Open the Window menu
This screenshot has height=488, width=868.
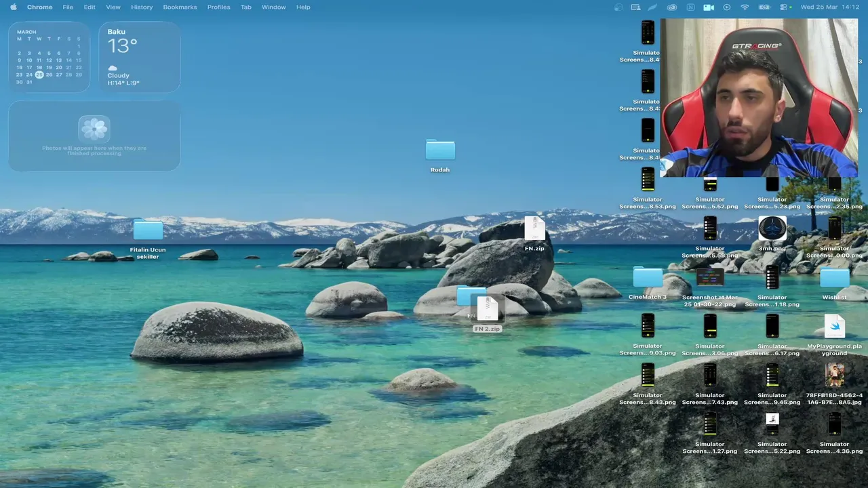pyautogui.click(x=274, y=7)
